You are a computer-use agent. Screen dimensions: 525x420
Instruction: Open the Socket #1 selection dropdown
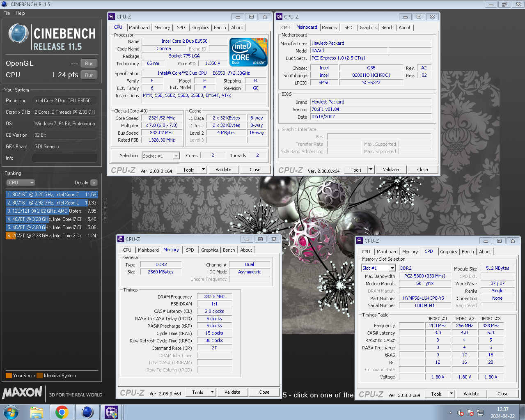click(x=161, y=156)
